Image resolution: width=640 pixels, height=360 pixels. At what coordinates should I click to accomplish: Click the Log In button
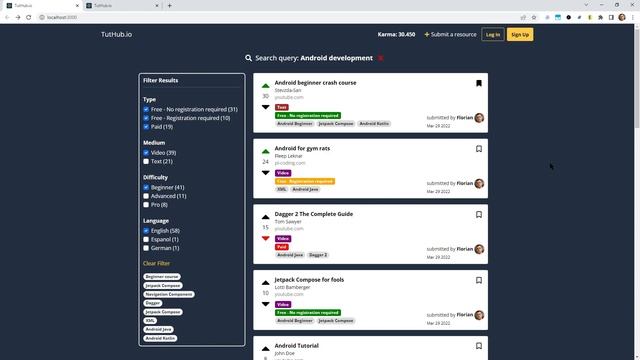[x=493, y=34]
